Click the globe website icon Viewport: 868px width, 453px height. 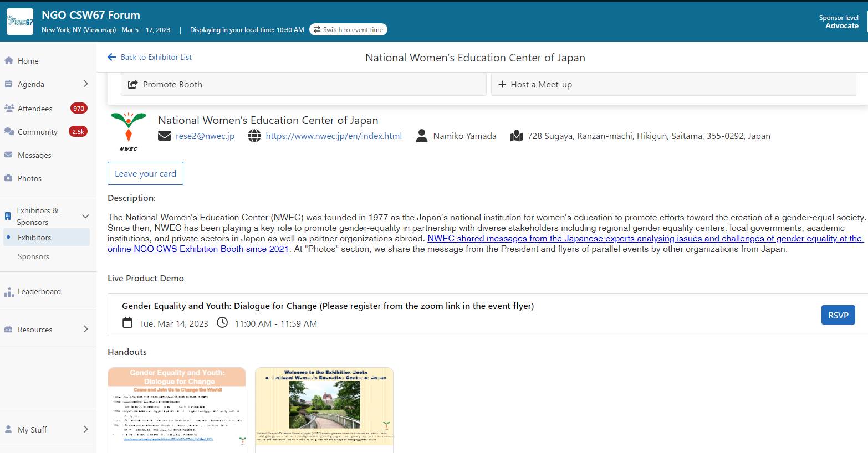254,136
